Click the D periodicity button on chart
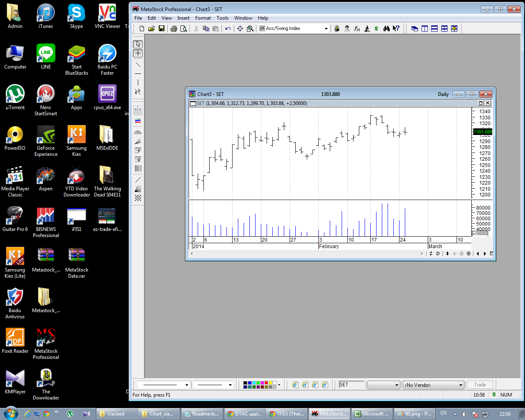 pos(438,253)
